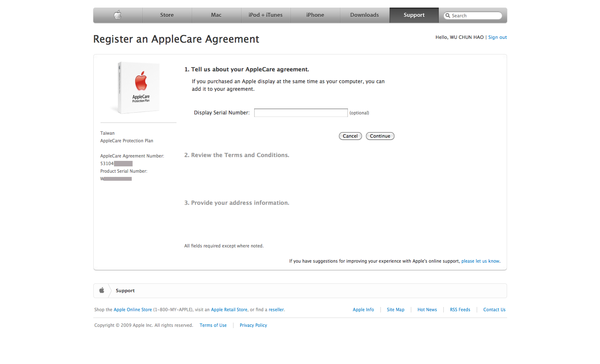Click the 'AppleCare Agreement Number:' label
This screenshot has width=600, height=364.
132,156
